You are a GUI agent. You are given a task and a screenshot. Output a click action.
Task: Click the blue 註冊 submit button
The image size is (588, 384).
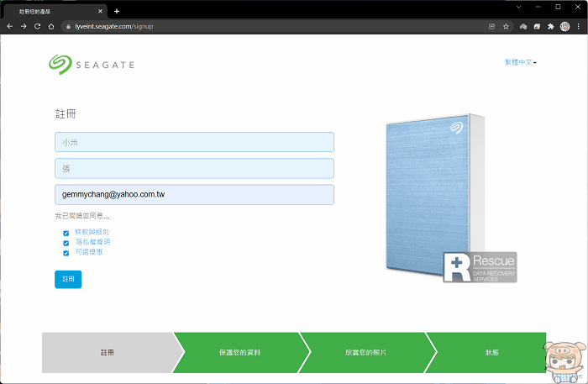[68, 279]
